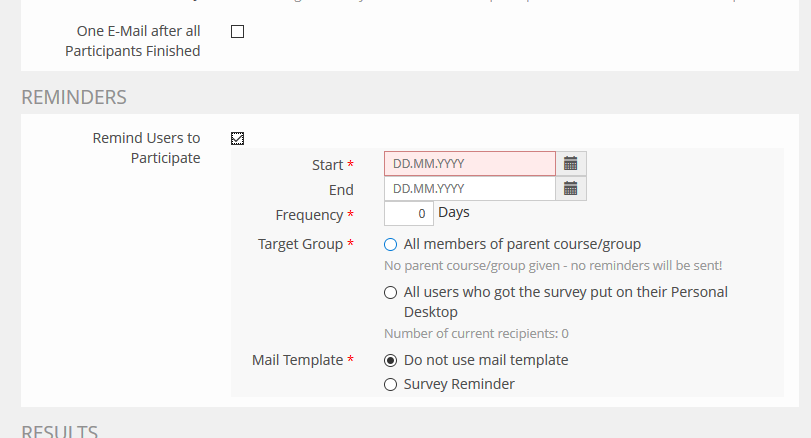Click the Frequency days number field

pos(408,213)
